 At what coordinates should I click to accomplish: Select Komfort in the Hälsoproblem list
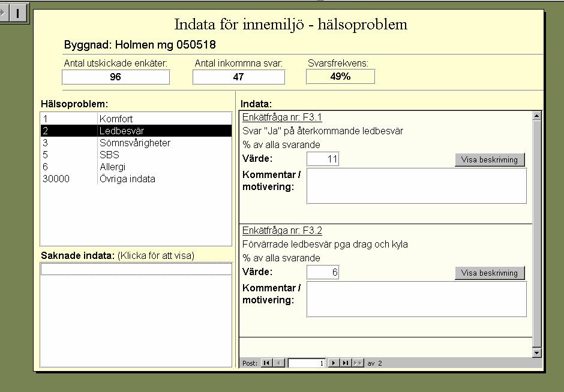click(x=136, y=119)
